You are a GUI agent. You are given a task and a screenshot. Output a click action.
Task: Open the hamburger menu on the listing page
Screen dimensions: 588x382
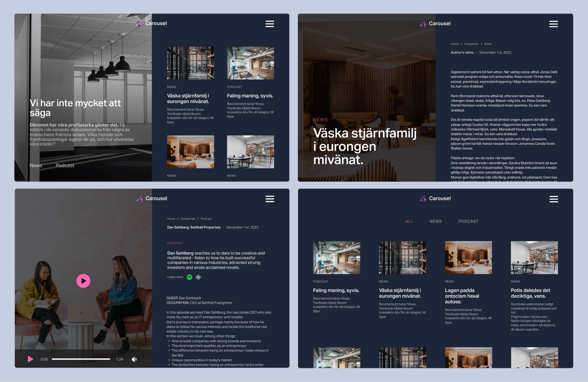[x=553, y=199]
